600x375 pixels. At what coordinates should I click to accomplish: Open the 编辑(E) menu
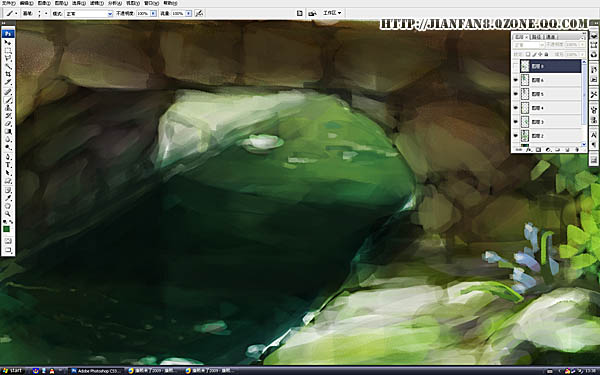[27, 3]
